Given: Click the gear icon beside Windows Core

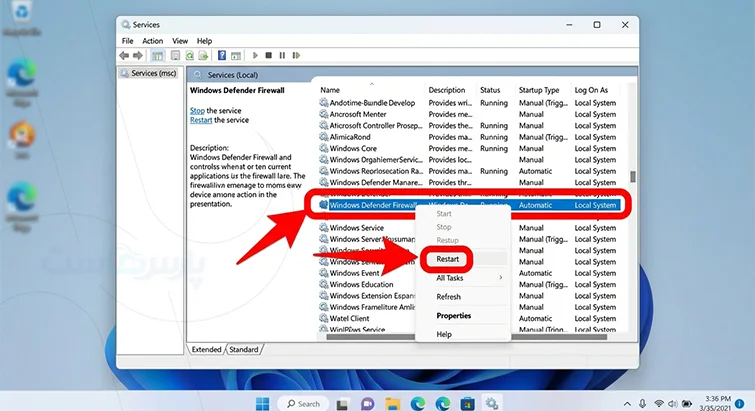Looking at the screenshot, I should [x=324, y=148].
